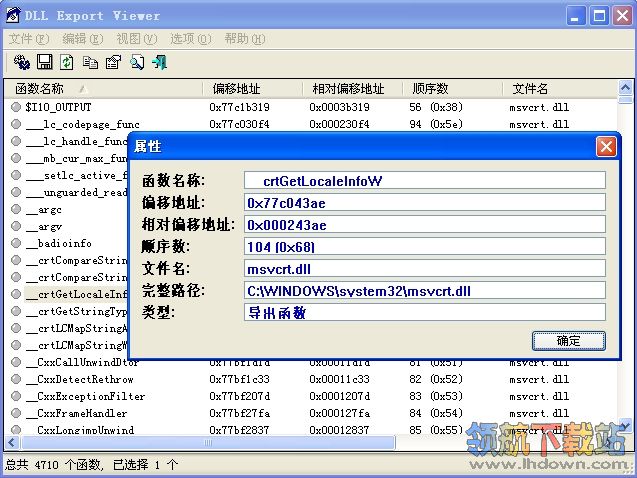Click the 函数名称 field showing crtGetLocaleInfoW
This screenshot has height=478, width=637.
tap(425, 180)
